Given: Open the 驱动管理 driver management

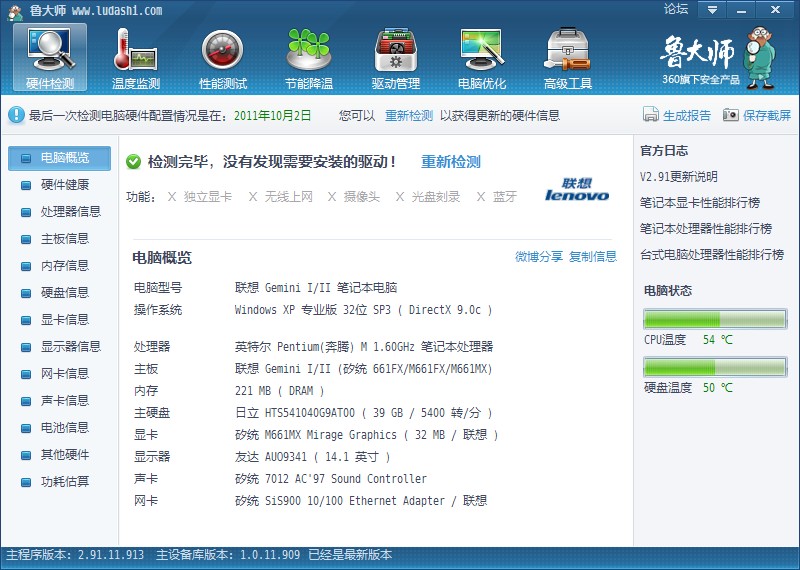Looking at the screenshot, I should pyautogui.click(x=395, y=59).
